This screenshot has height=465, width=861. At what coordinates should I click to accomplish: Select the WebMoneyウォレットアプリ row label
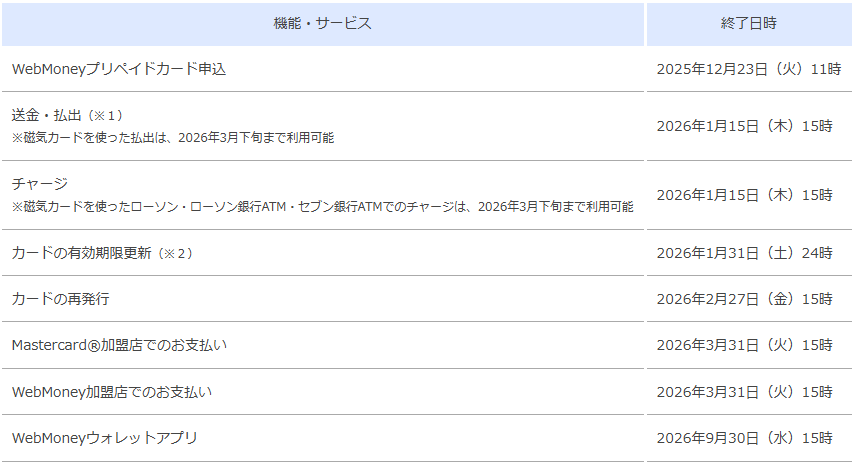pos(105,438)
